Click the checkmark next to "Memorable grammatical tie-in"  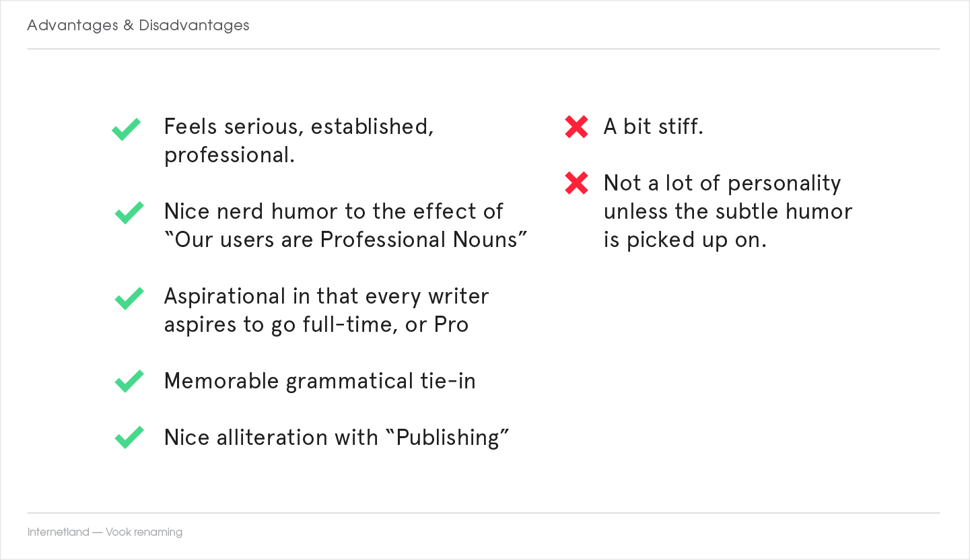click(x=129, y=382)
